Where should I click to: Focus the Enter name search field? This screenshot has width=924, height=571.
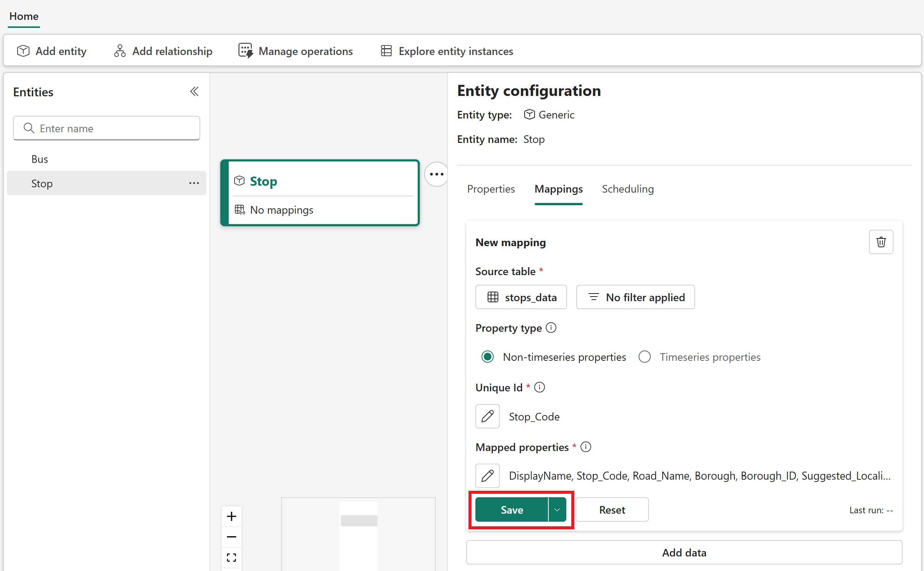click(107, 128)
